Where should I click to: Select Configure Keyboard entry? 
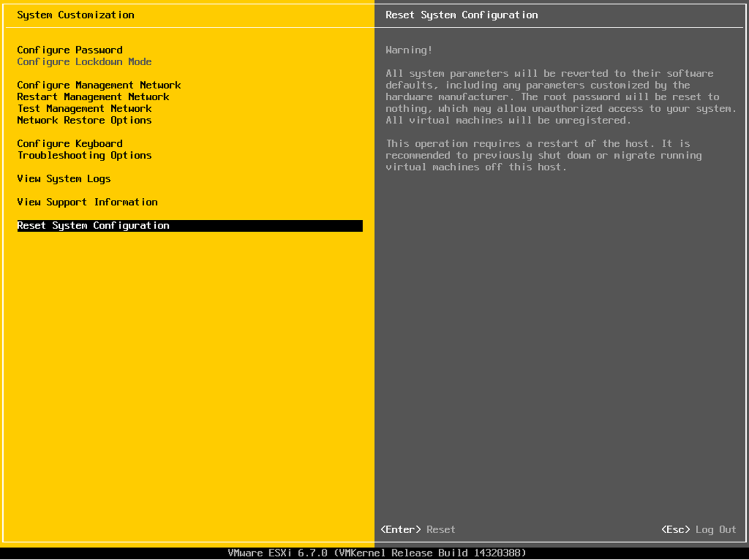(70, 144)
